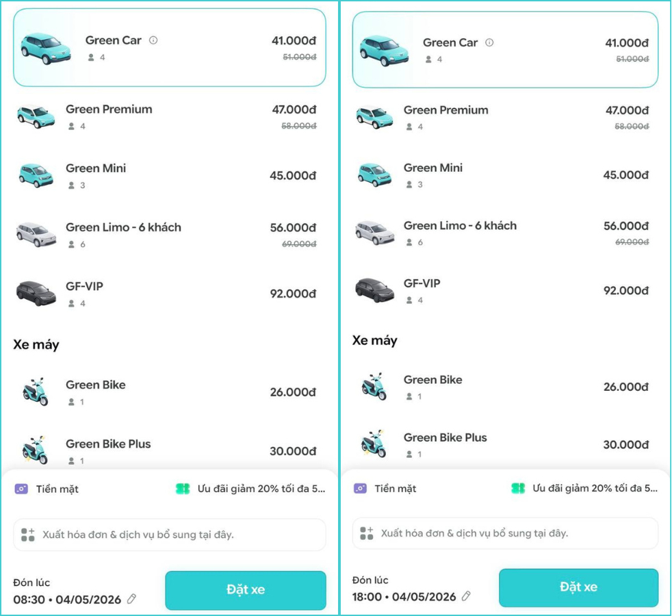The image size is (672, 616).
Task: Open the 20% discount offer selector, left panel
Action: click(x=250, y=489)
